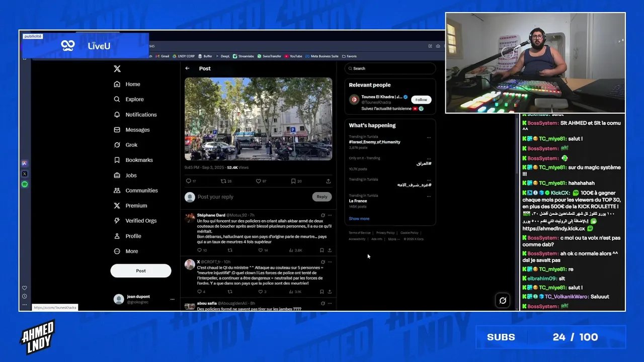Repost Stéphane Dard's reply
This screenshot has width=644, height=362.
230,250
